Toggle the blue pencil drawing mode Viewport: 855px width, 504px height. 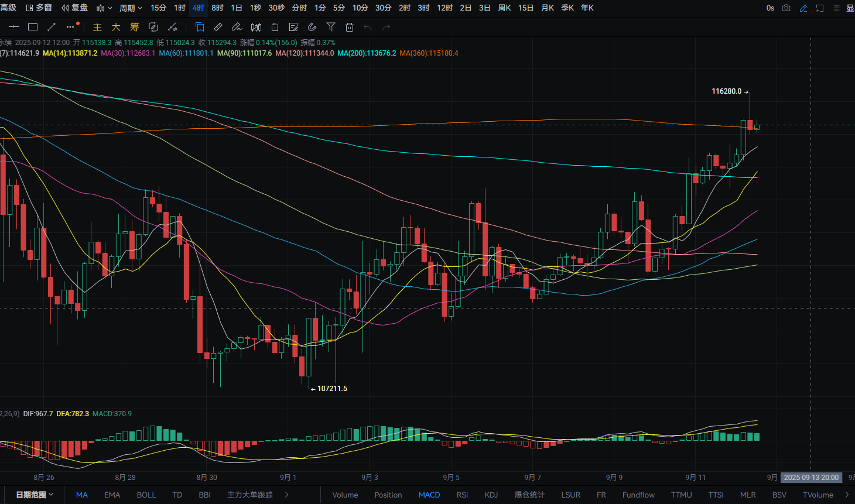(803, 8)
